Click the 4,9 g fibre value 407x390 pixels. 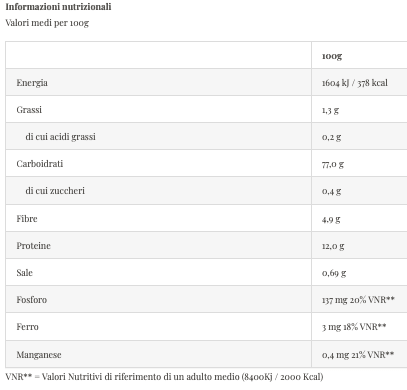pos(331,219)
